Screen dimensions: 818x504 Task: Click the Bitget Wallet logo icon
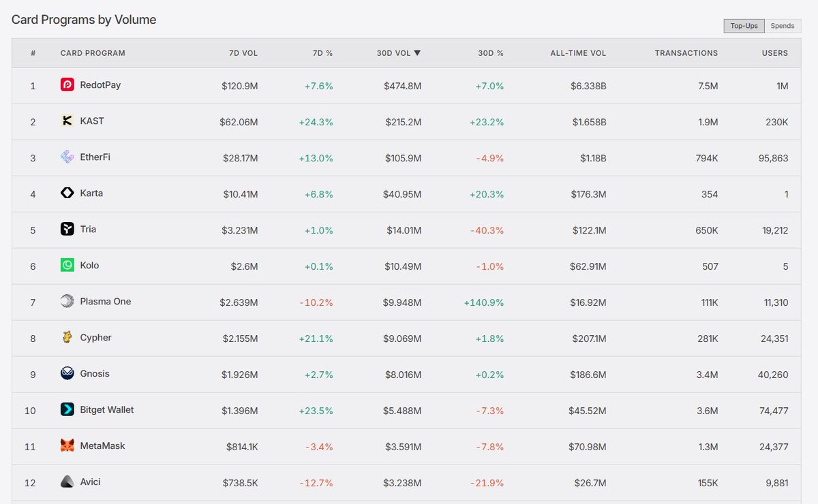67,410
